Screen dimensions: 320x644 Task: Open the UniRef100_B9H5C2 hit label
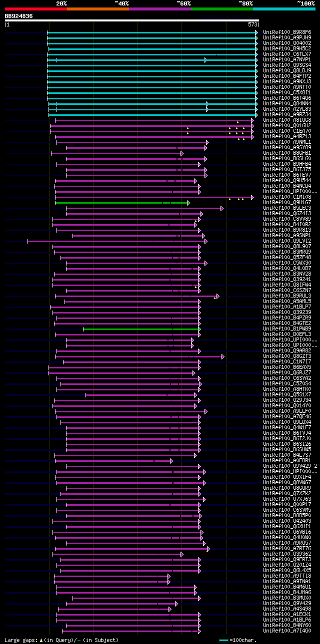coord(287,49)
